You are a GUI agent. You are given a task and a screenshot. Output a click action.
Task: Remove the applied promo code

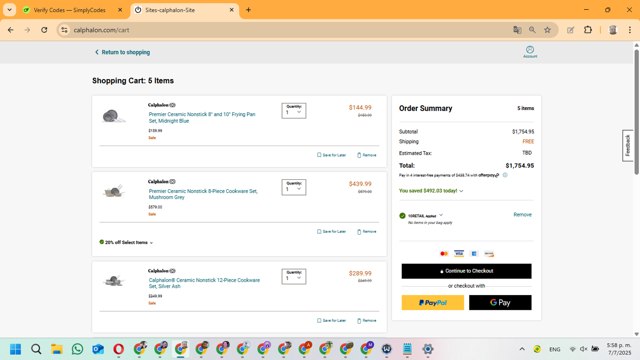coord(522,214)
